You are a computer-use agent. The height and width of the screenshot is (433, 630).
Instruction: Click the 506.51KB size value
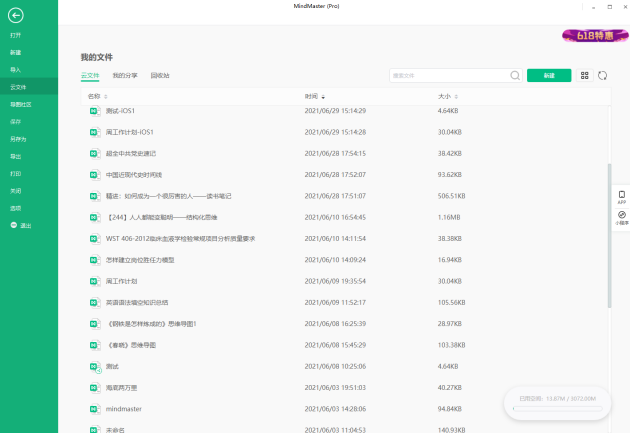pos(451,196)
